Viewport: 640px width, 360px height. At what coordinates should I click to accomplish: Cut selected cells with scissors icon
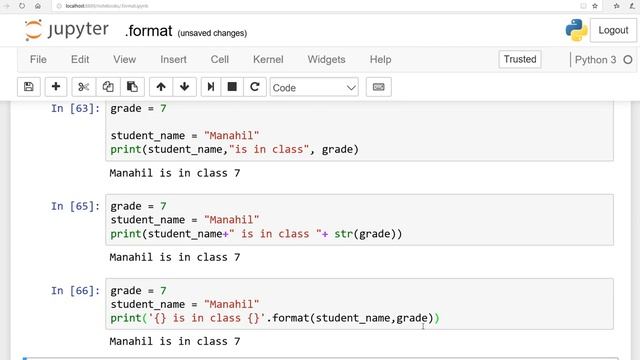click(84, 87)
